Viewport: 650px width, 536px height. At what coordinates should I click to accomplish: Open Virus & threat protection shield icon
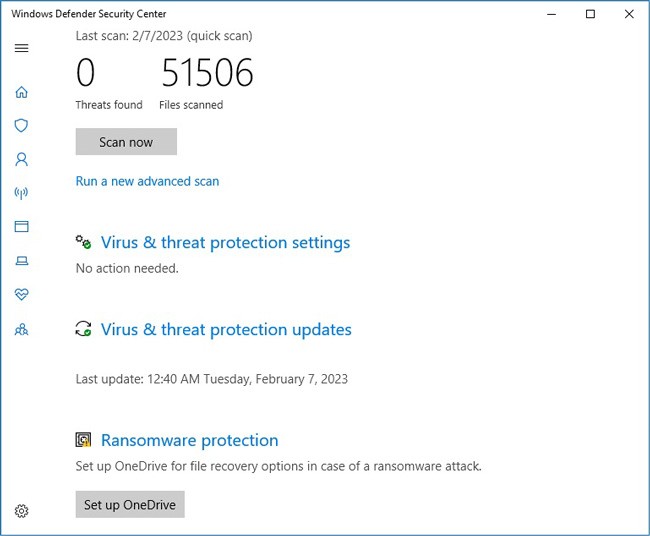(x=22, y=125)
